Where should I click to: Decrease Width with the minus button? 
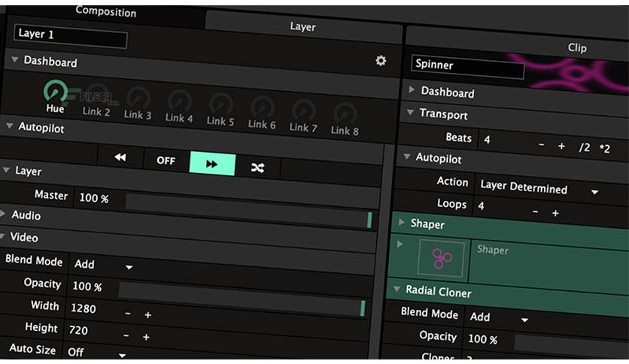[x=128, y=314]
